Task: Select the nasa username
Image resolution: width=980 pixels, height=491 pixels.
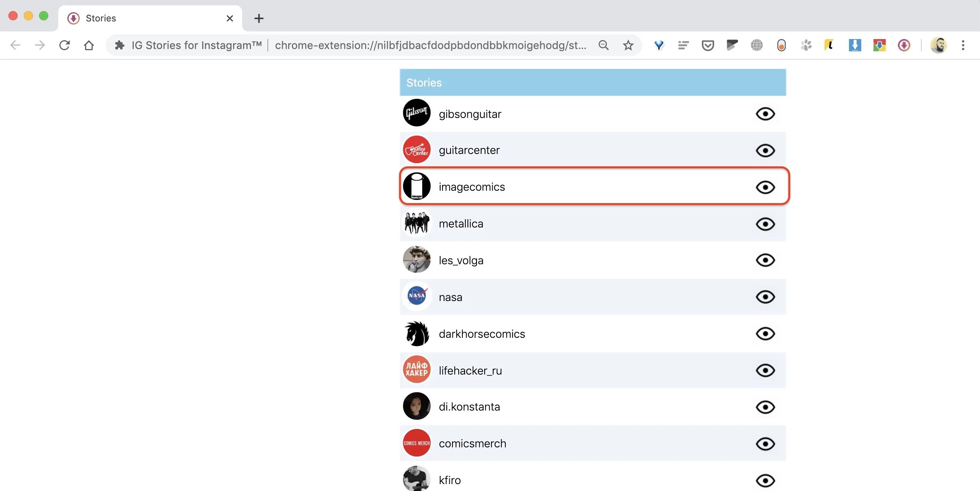Action: coord(451,297)
